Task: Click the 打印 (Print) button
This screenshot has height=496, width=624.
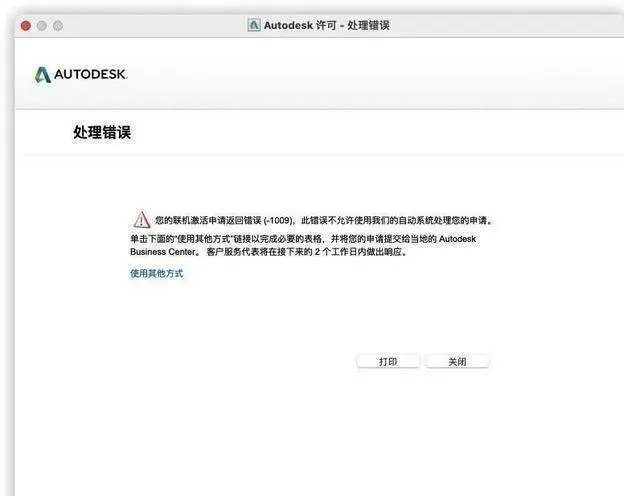Action: [388, 361]
